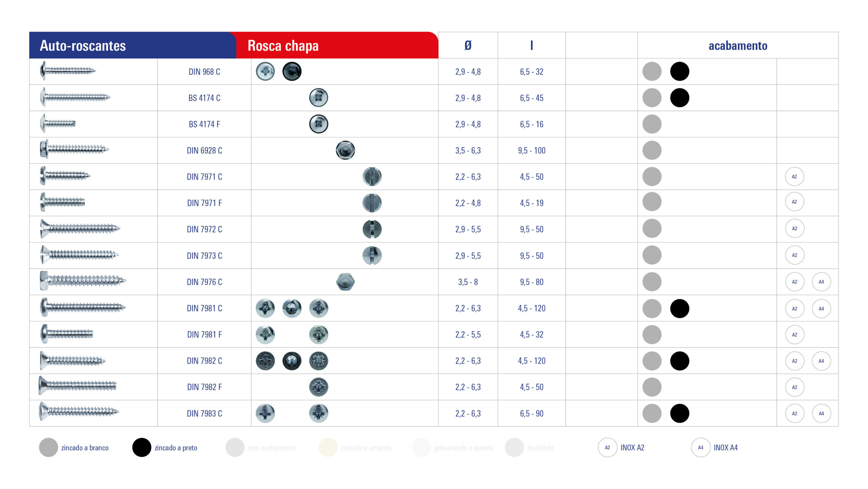Select the A4 badge in DIN 7976 C row
Screen dimensions: 868x489
point(821,282)
